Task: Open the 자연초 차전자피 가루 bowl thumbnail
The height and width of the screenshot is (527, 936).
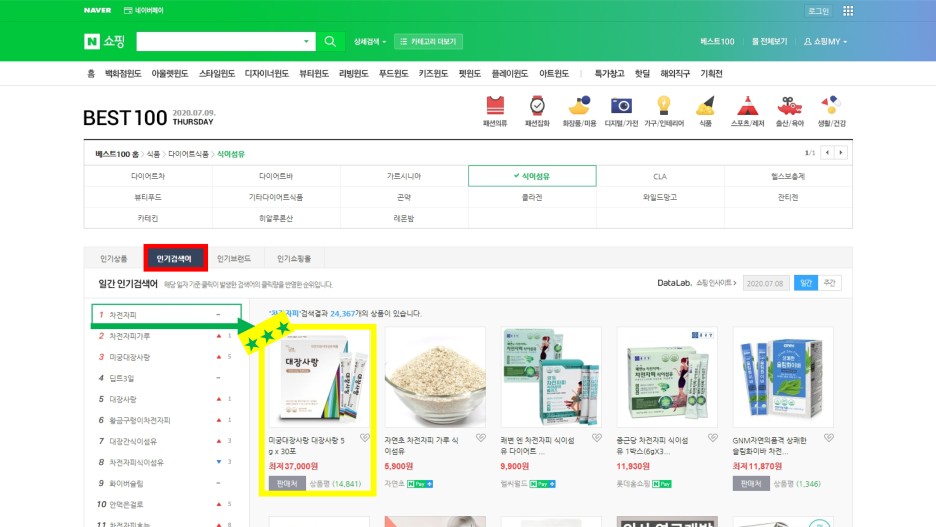Action: 435,377
